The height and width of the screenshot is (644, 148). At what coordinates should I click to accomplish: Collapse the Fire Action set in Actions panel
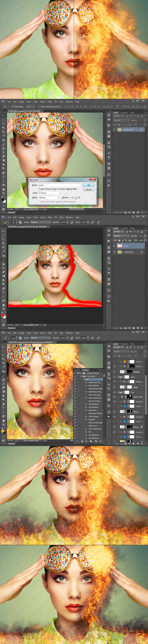(81, 376)
